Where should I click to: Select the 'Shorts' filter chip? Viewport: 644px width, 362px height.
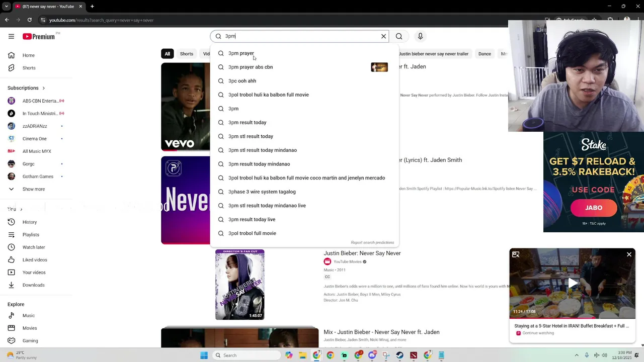[187, 54]
